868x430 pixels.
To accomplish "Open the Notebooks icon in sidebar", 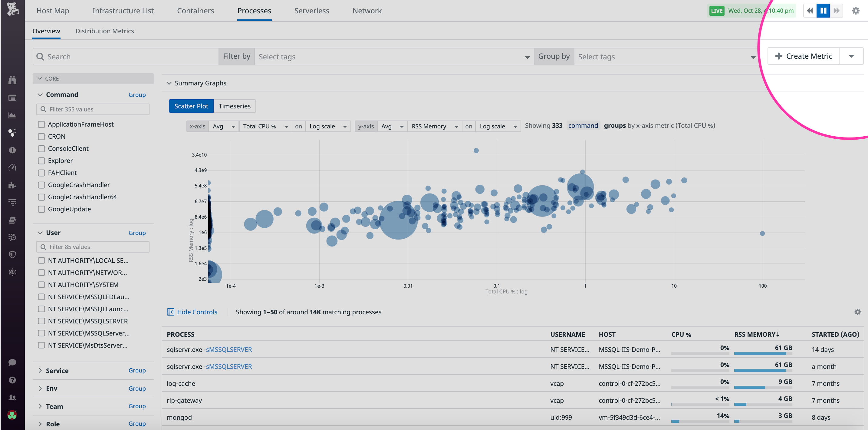I will [12, 220].
